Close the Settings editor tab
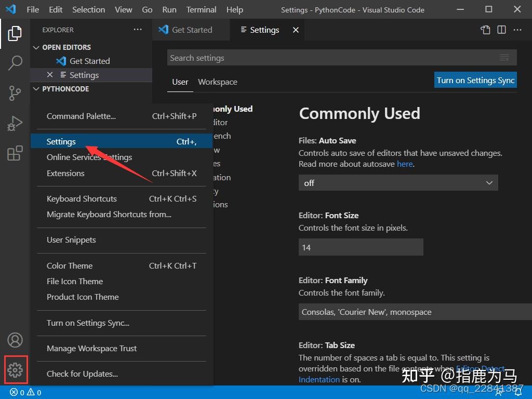This screenshot has width=532, height=399. 296,30
